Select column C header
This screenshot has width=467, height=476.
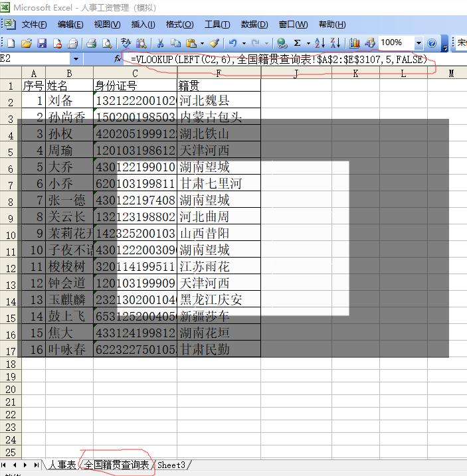click(135, 73)
